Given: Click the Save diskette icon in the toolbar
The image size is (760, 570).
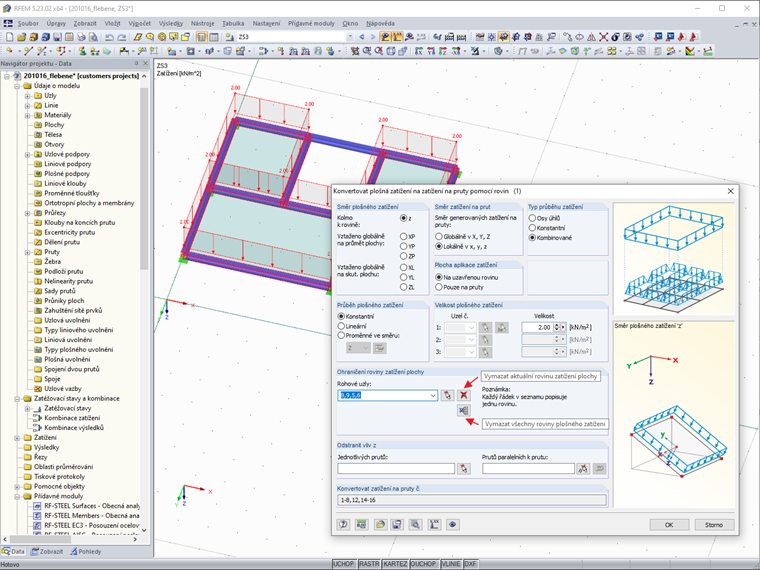Looking at the screenshot, I should point(57,37).
